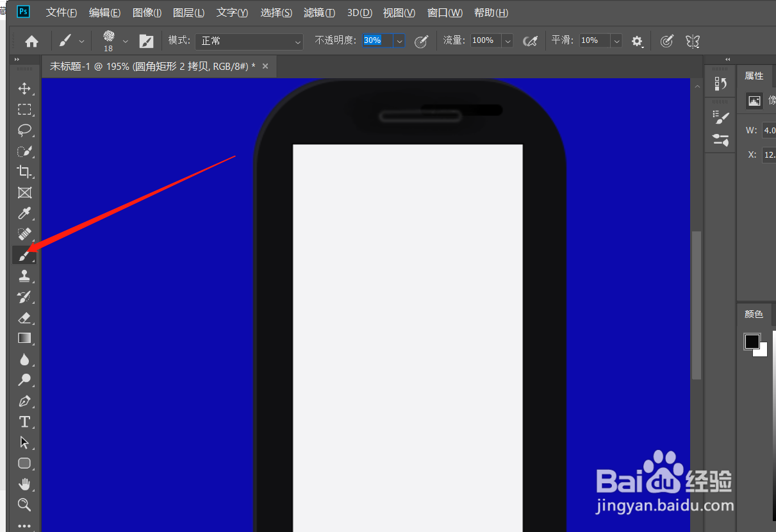The width and height of the screenshot is (776, 532).
Task: Select the Path Selection tool
Action: point(24,442)
